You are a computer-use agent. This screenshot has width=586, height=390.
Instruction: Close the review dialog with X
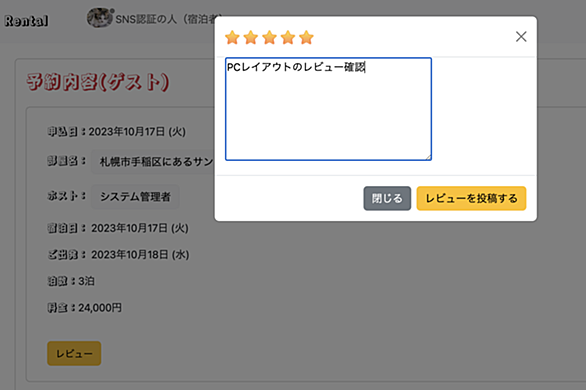pos(521,37)
